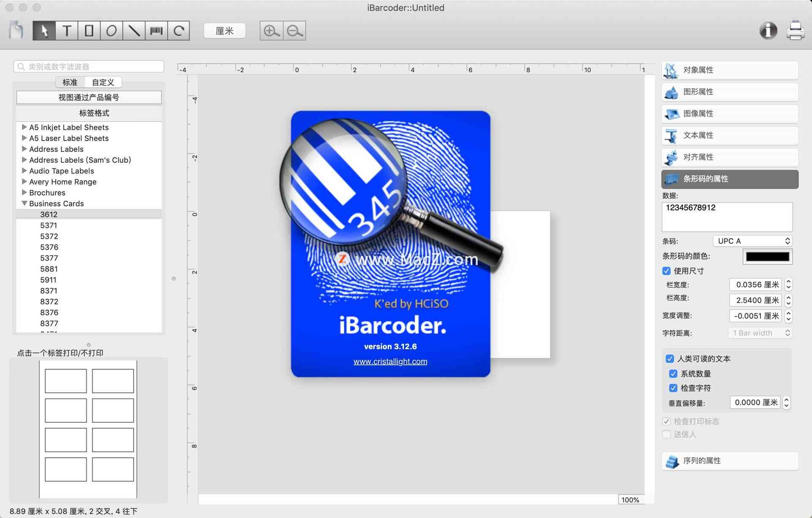Click the 序列的属性 panel icon

tap(671, 461)
